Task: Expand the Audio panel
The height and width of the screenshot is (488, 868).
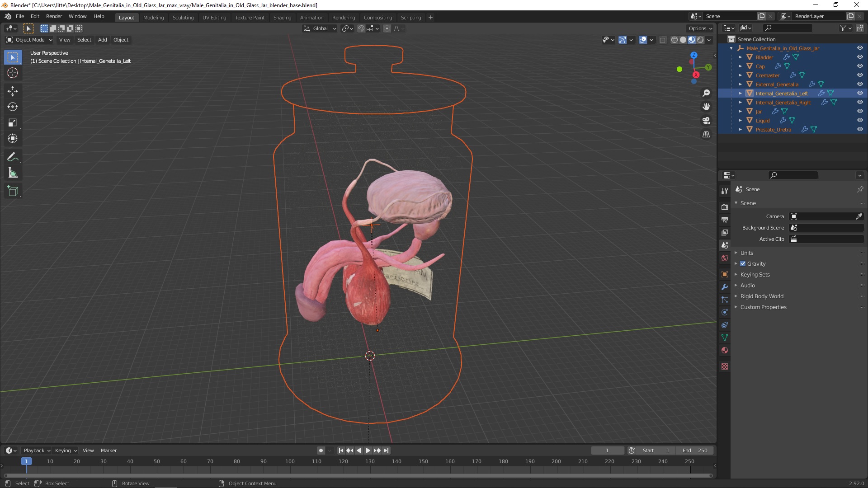Action: tap(747, 286)
